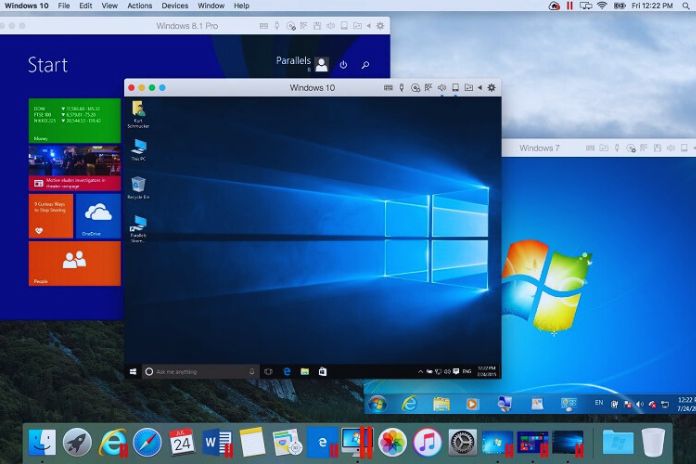Click the Windows 7 VM thumbnail in the Dock
The image size is (696, 464).
tap(497, 443)
